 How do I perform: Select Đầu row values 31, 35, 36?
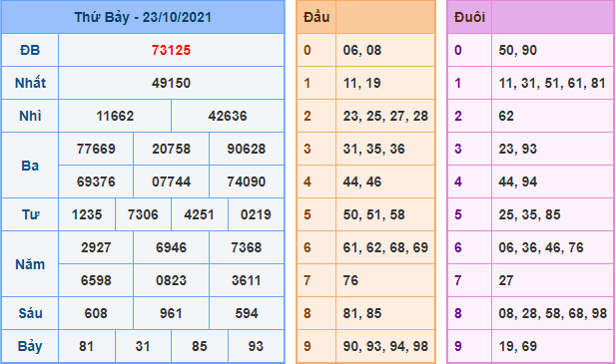[x=374, y=149]
